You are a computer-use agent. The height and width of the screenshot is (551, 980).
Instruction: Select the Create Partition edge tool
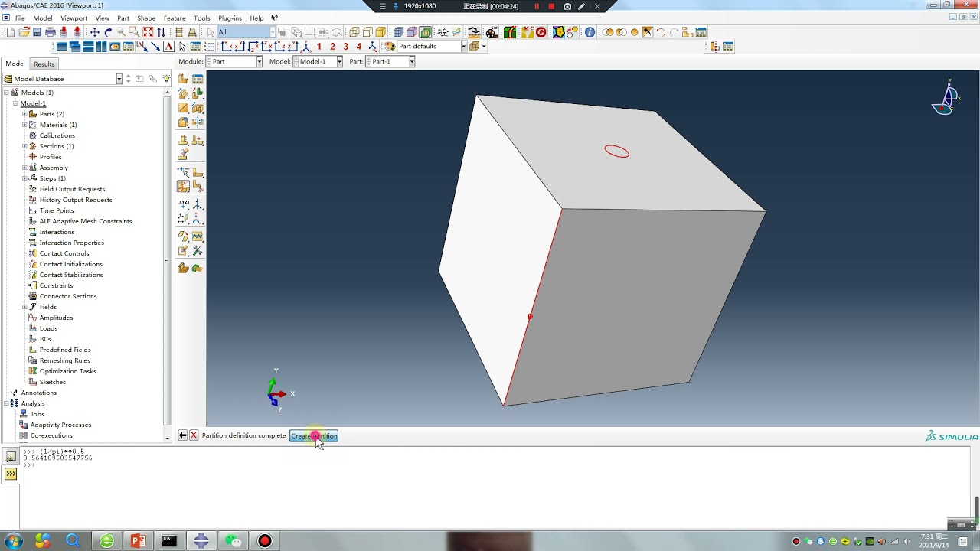183,172
